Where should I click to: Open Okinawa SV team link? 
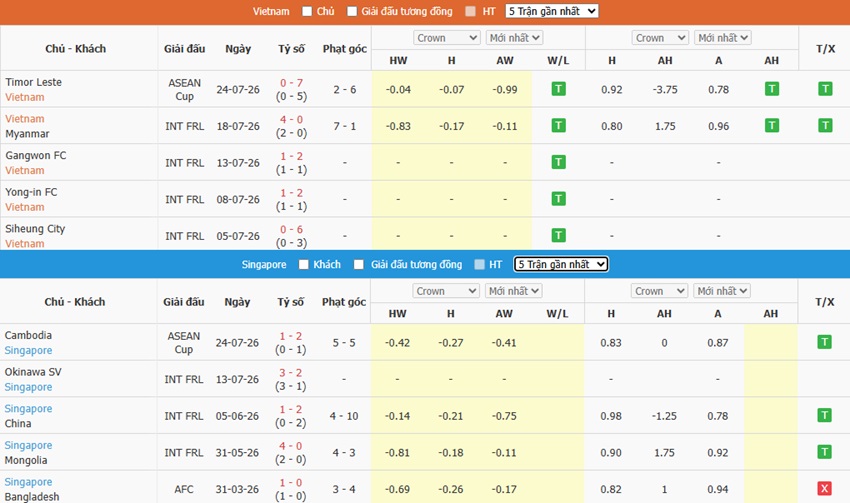pyautogui.click(x=33, y=372)
